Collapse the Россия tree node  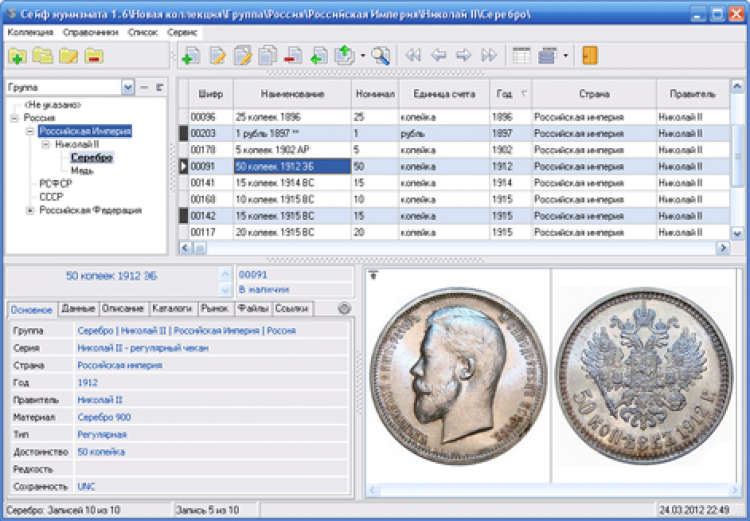pyautogui.click(x=15, y=118)
